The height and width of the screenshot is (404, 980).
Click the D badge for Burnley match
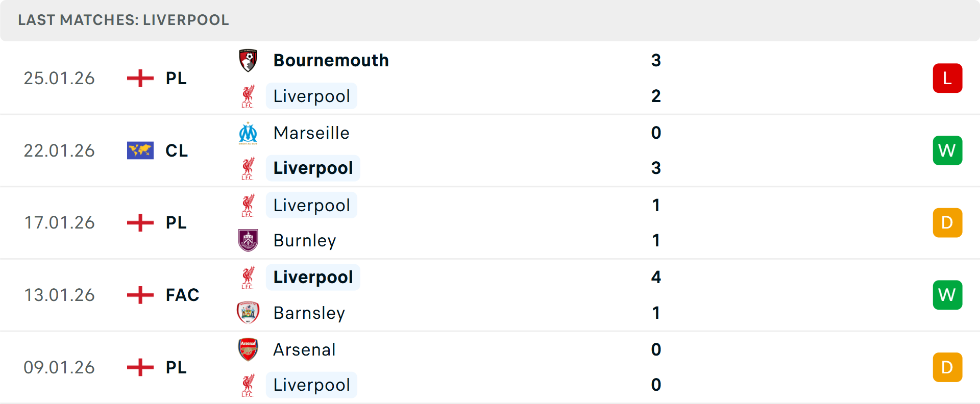(x=947, y=223)
